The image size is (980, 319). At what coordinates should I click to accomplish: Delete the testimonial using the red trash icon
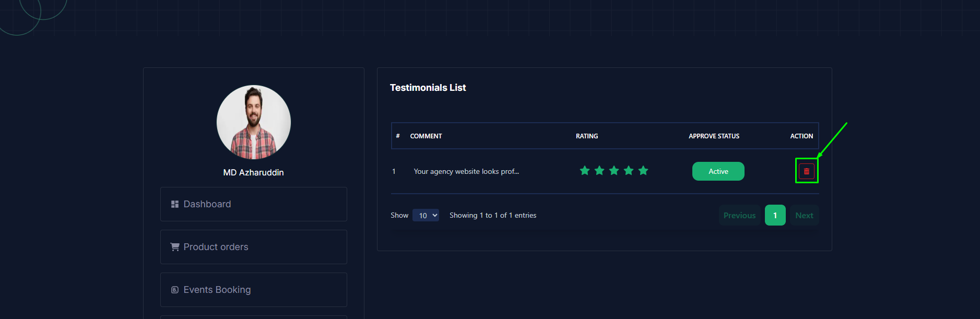pos(806,171)
